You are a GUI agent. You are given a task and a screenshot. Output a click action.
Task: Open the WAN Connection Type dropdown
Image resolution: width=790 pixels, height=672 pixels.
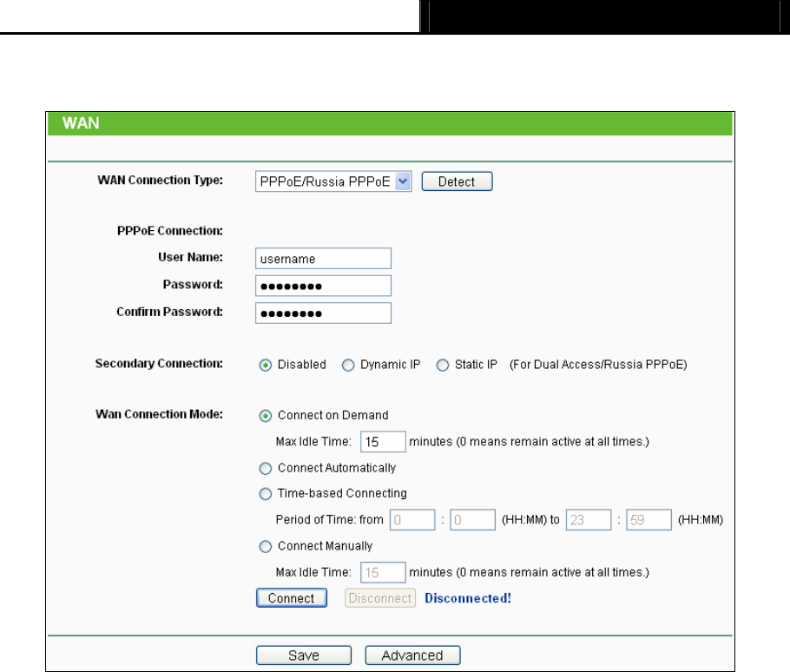(333, 181)
